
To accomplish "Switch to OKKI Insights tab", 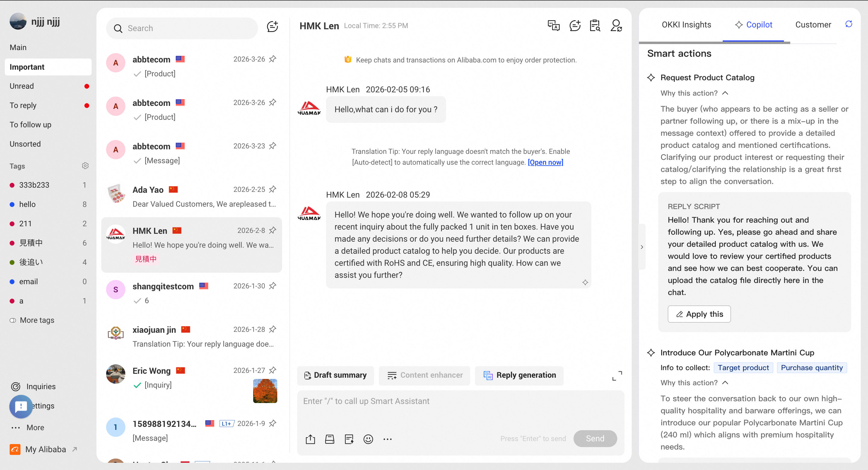I will point(686,25).
